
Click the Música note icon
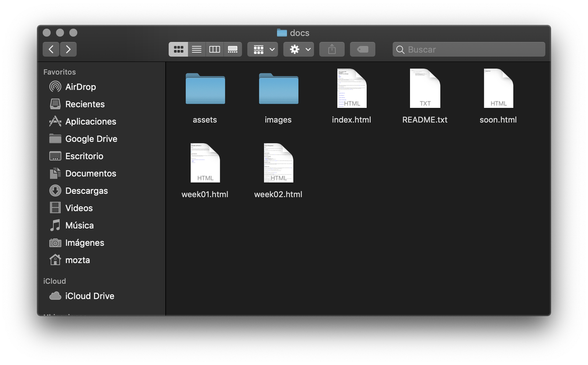point(55,225)
